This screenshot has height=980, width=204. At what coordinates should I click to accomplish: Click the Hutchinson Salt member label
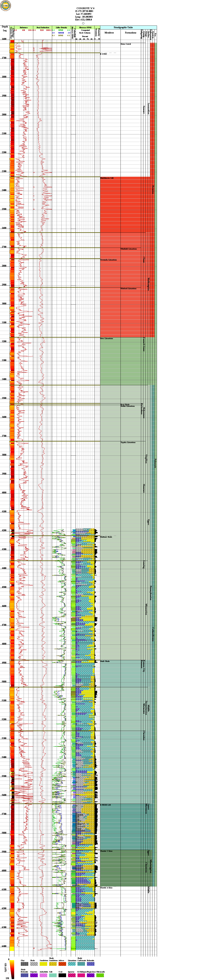(107, 178)
